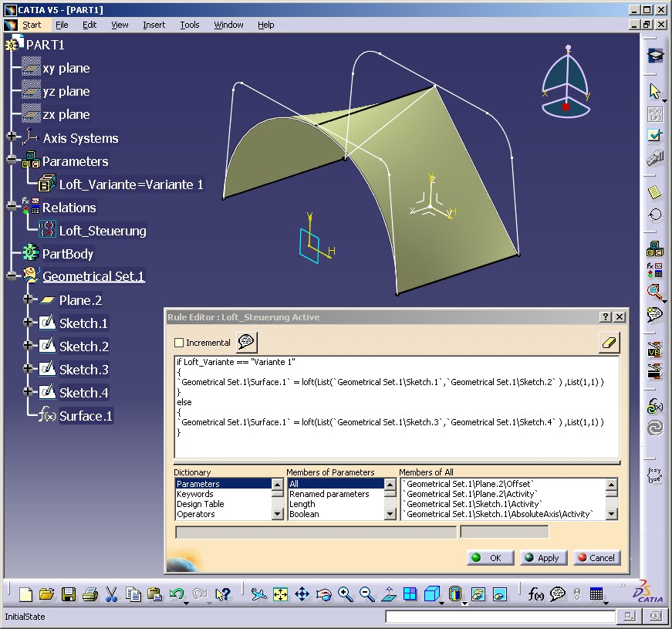Collapse the Relations tree node

(12, 207)
